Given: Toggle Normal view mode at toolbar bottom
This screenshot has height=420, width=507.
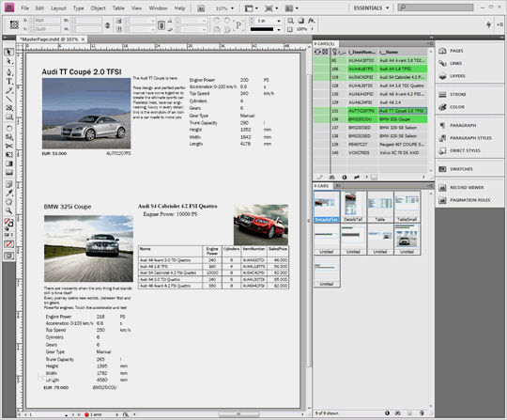Looking at the screenshot, I should [x=8, y=256].
